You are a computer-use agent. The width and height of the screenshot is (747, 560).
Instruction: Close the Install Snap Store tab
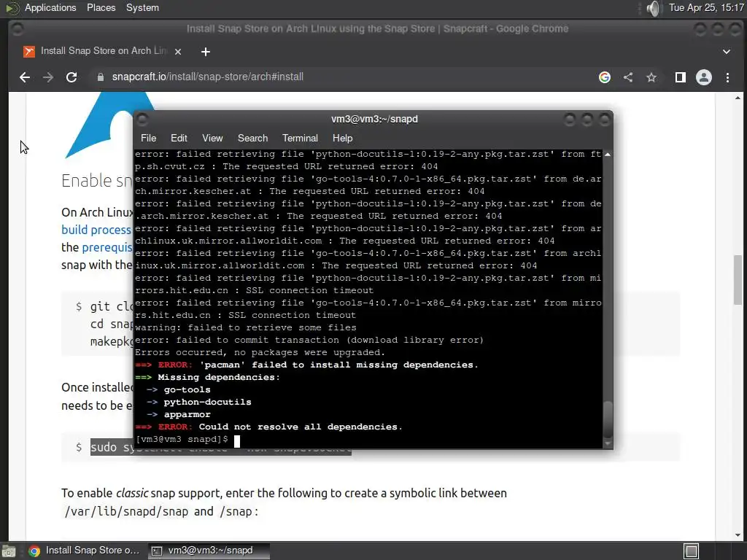coord(178,52)
